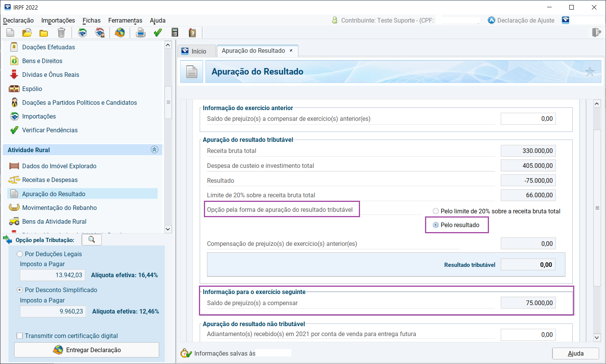Select Apuração do Resultado in the sidebar
The height and width of the screenshot is (364, 606).
82,194
